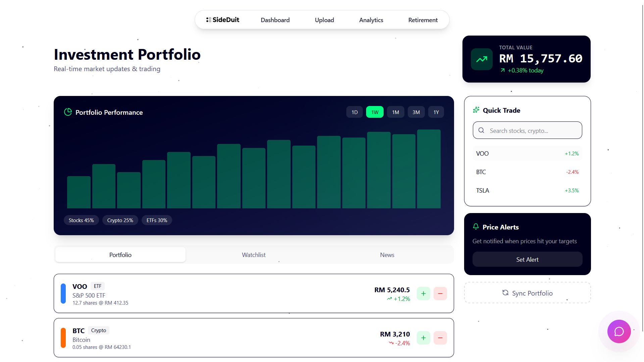The height and width of the screenshot is (362, 644).
Task: Click the search magnifier icon in Quick Trade
Action: (x=481, y=131)
